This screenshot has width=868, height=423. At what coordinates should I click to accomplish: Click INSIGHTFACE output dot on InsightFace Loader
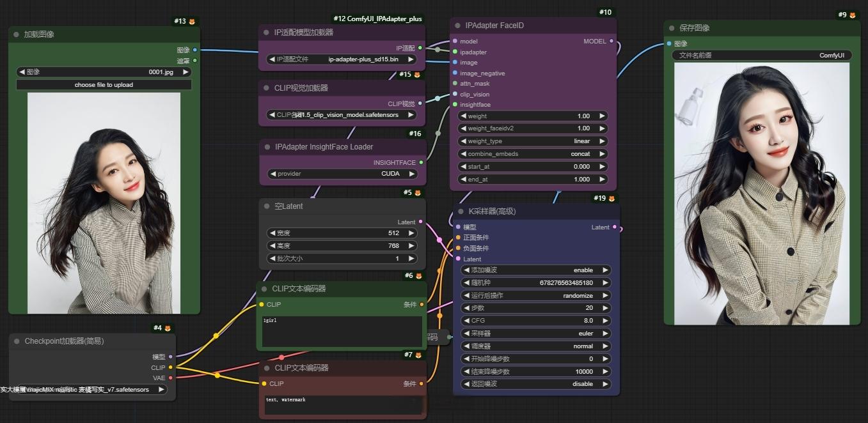[420, 162]
